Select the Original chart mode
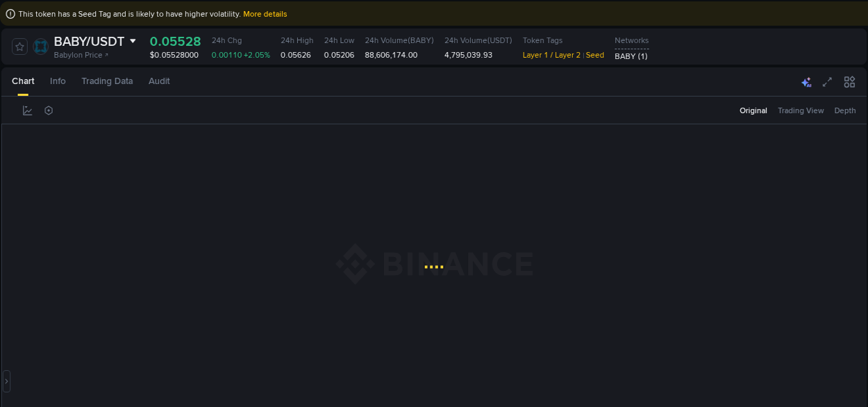This screenshot has width=868, height=407. (753, 110)
